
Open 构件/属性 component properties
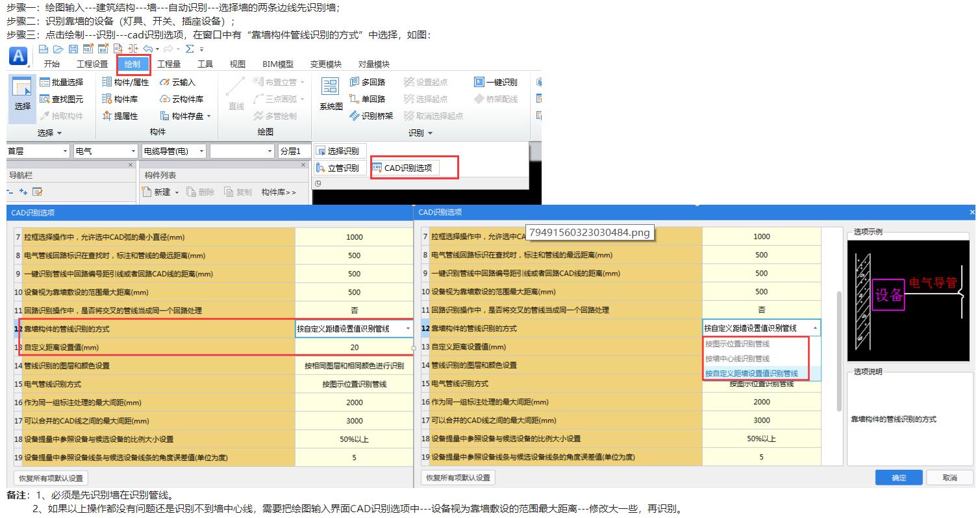coord(126,83)
